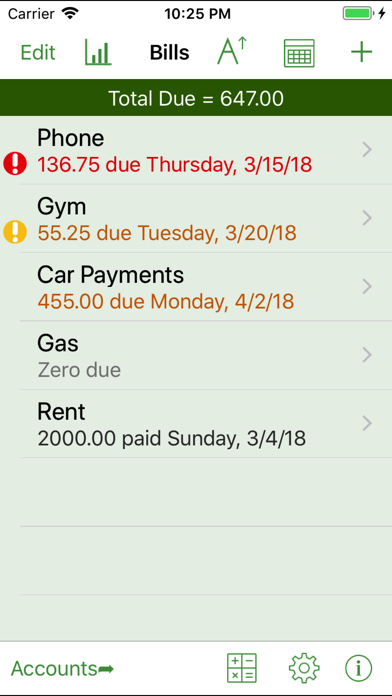This screenshot has height=696, width=392.
Task: Open the calendar view icon
Action: (299, 53)
